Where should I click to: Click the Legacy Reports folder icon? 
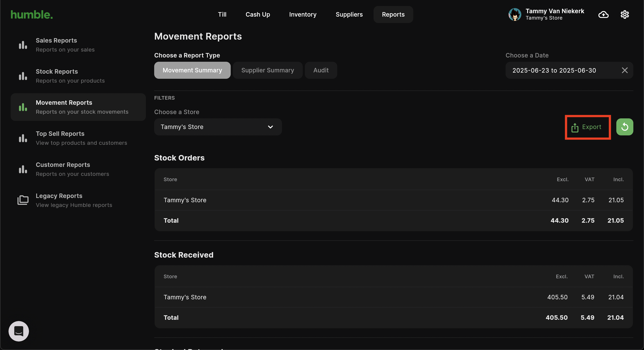point(23,200)
